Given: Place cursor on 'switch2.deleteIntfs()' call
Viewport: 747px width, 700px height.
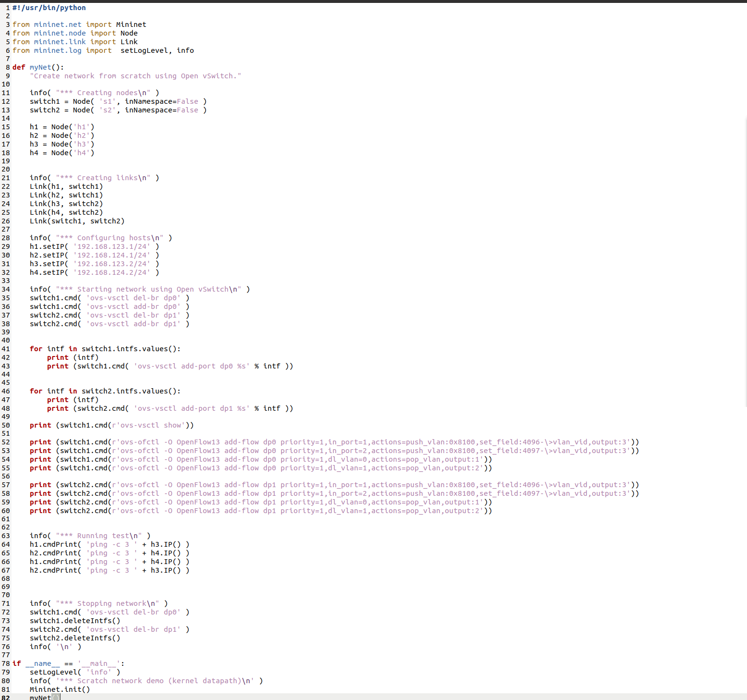Looking at the screenshot, I should click(x=75, y=638).
